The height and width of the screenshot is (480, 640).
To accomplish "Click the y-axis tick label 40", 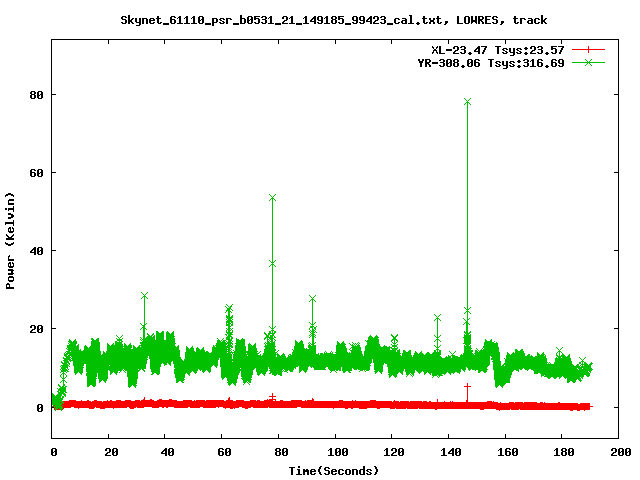I will coord(35,251).
